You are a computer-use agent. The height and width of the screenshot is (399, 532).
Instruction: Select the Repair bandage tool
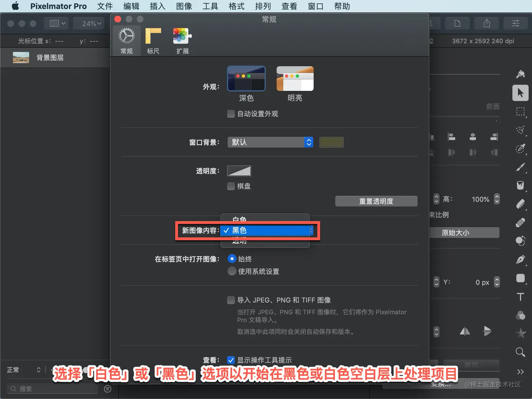coord(520,223)
